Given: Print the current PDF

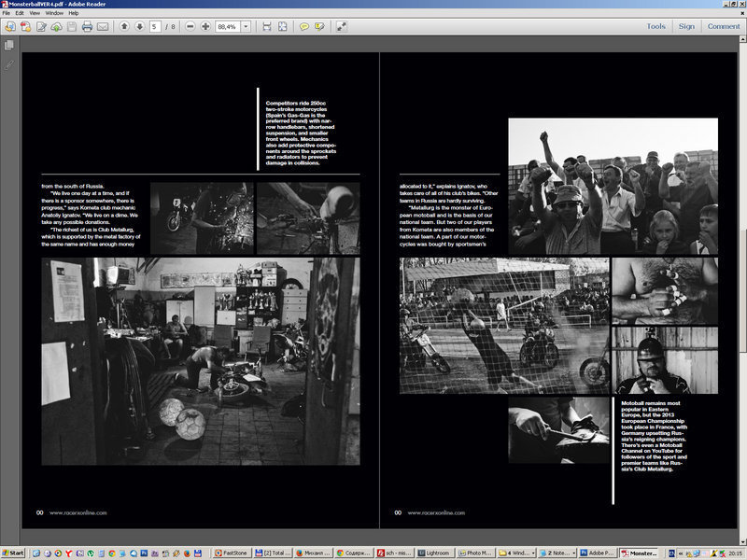Looking at the screenshot, I should tap(87, 26).
